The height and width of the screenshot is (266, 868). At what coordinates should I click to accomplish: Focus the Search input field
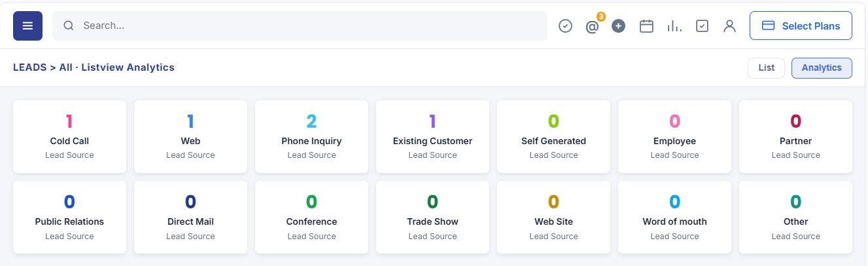point(300,26)
